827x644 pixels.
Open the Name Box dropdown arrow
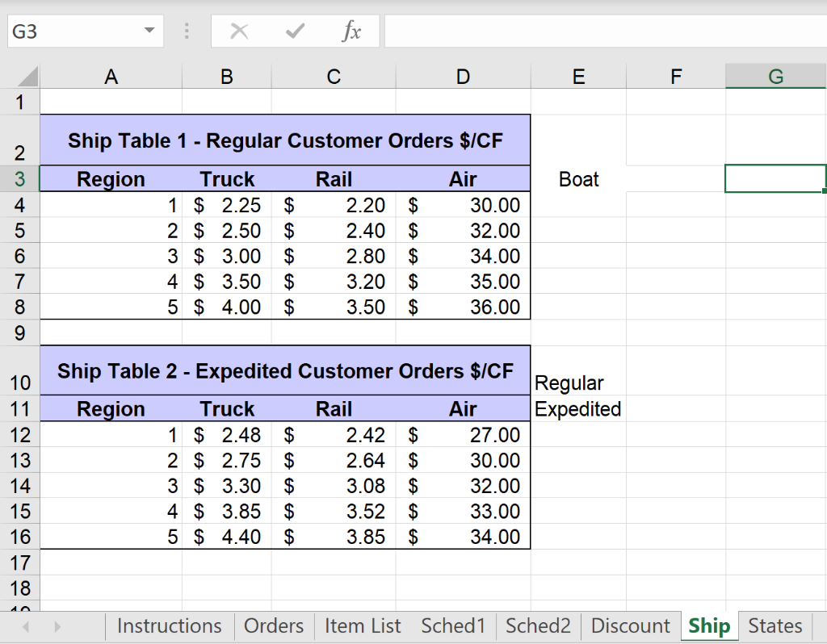148,31
